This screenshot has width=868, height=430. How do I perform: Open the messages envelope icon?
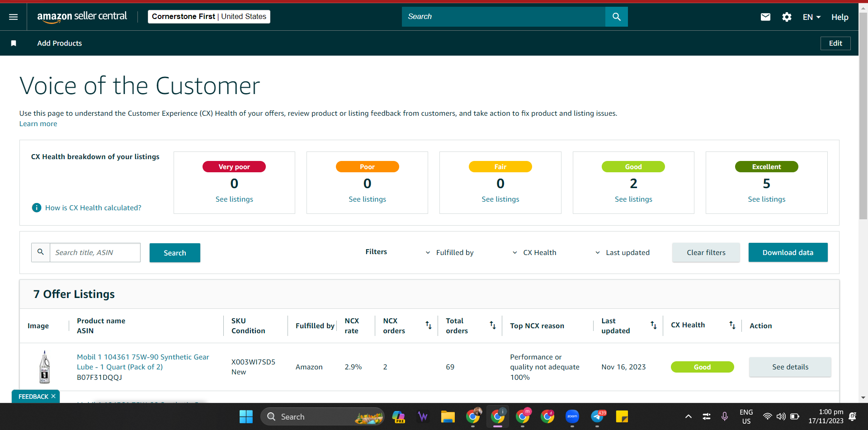point(765,17)
